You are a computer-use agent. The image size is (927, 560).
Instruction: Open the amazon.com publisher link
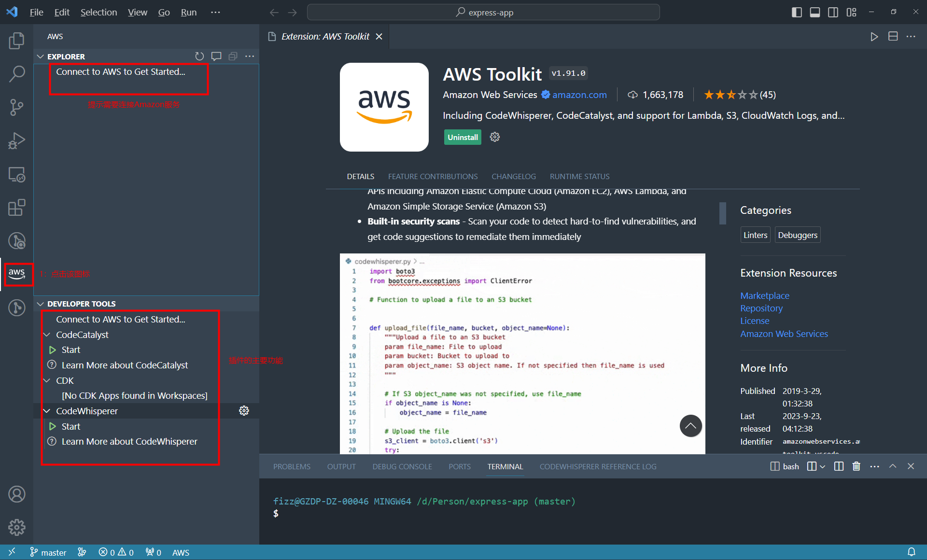click(579, 95)
